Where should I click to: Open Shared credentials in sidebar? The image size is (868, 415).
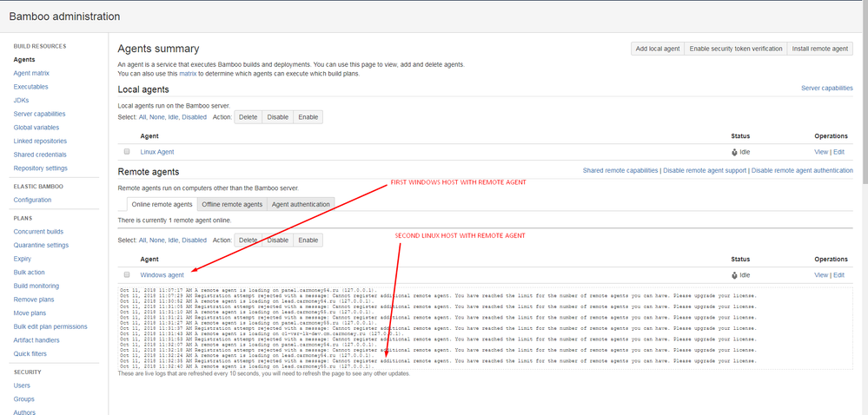click(x=40, y=155)
